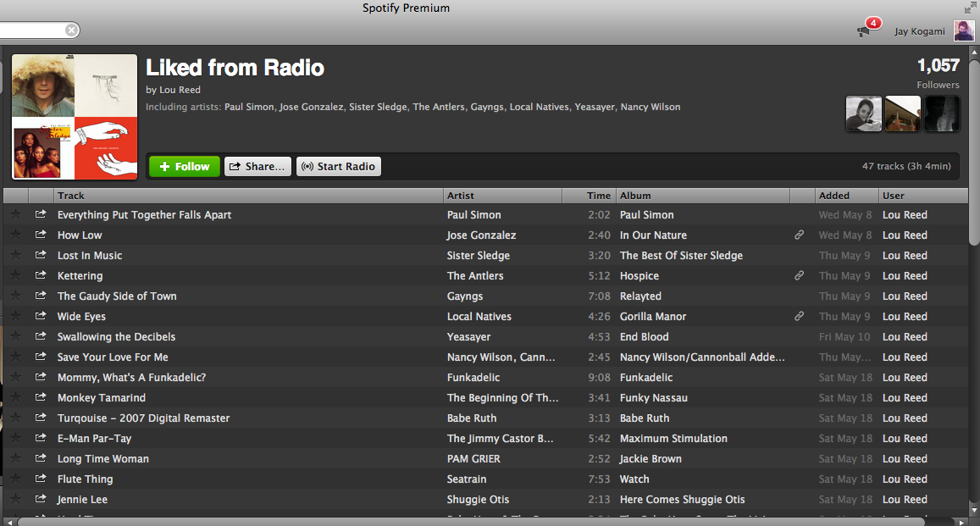Clear the search field with X button

72,30
